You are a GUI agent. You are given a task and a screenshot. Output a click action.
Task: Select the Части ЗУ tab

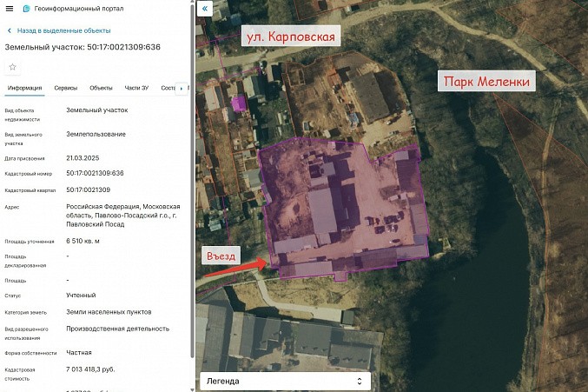136,88
